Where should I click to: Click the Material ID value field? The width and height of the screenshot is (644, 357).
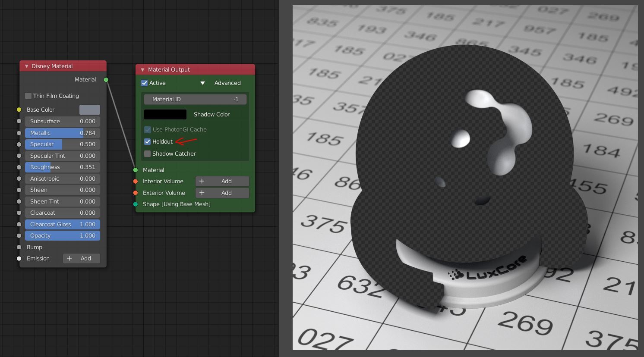tap(195, 100)
